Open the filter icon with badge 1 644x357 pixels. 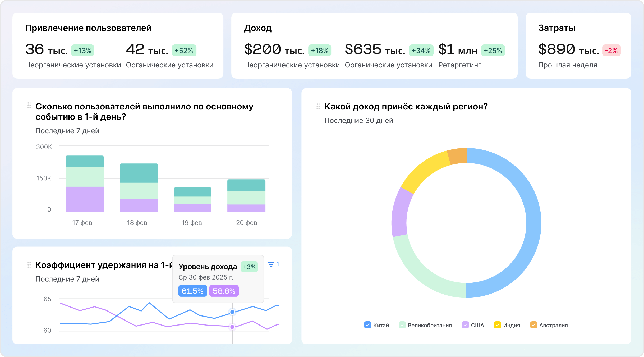click(x=272, y=264)
